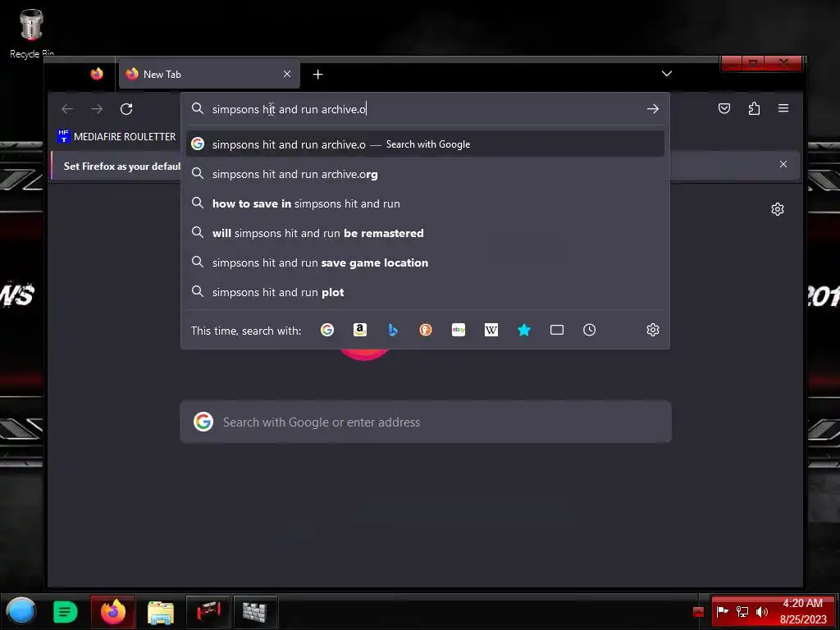Viewport: 840px width, 630px height.
Task: Open the brick wall app on taskbar
Action: (255, 612)
